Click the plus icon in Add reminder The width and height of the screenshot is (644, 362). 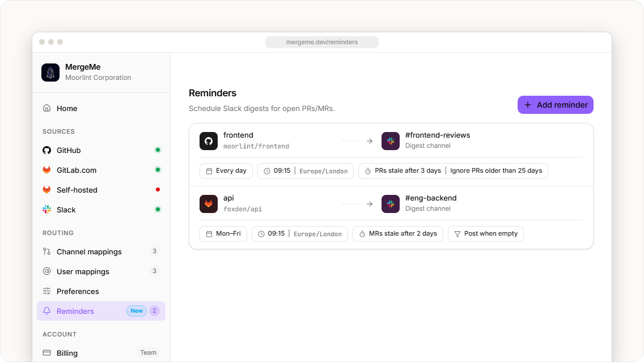click(528, 105)
